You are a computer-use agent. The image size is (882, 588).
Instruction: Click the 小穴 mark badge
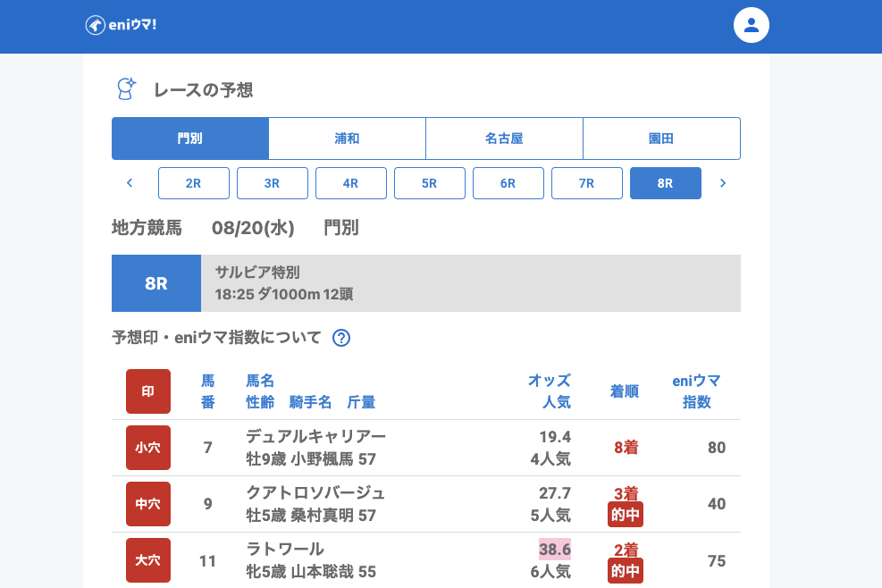tap(148, 448)
